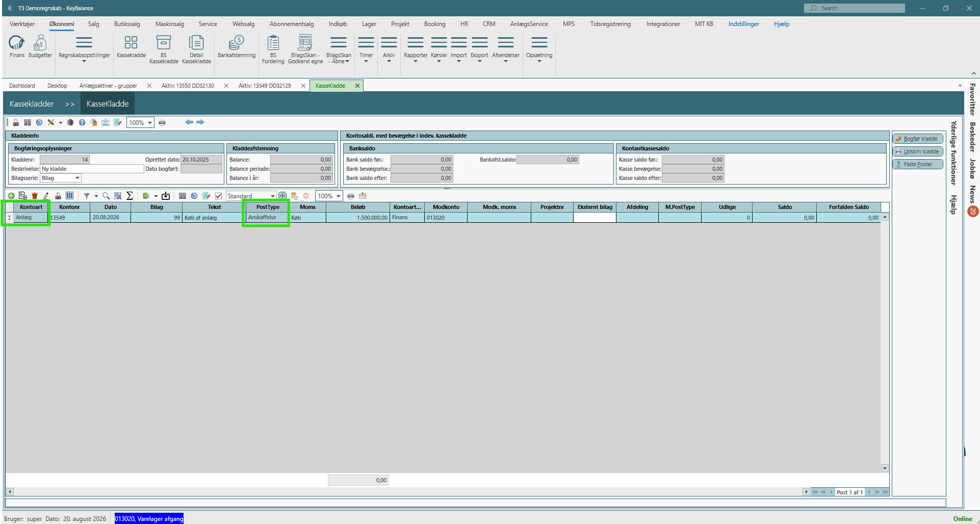Expand the Regnskabsopstillinger ribbon menu

click(84, 49)
